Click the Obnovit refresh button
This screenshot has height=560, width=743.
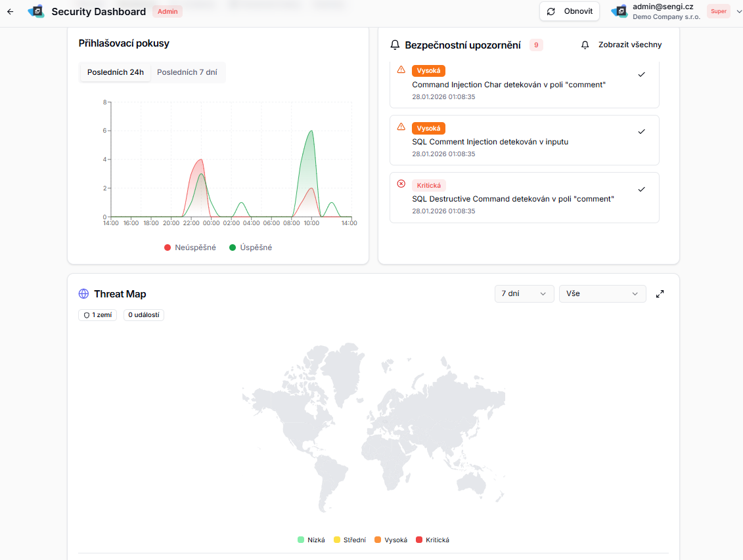tap(569, 11)
